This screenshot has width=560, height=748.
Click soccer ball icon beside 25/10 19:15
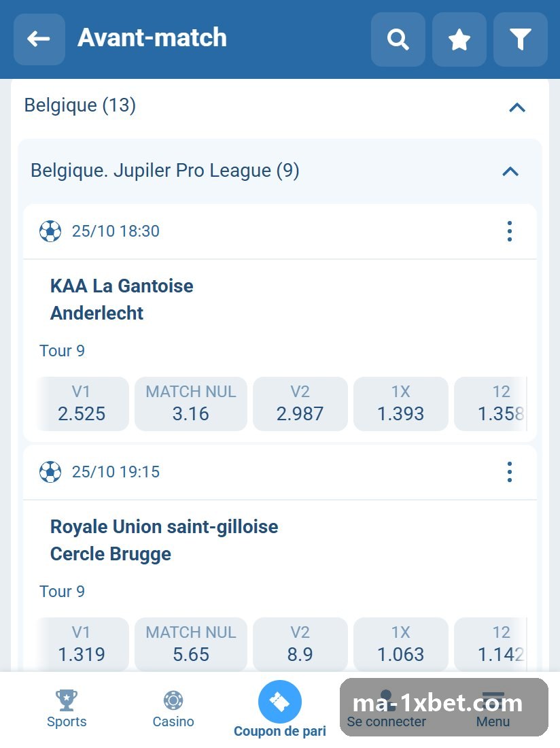[50, 472]
